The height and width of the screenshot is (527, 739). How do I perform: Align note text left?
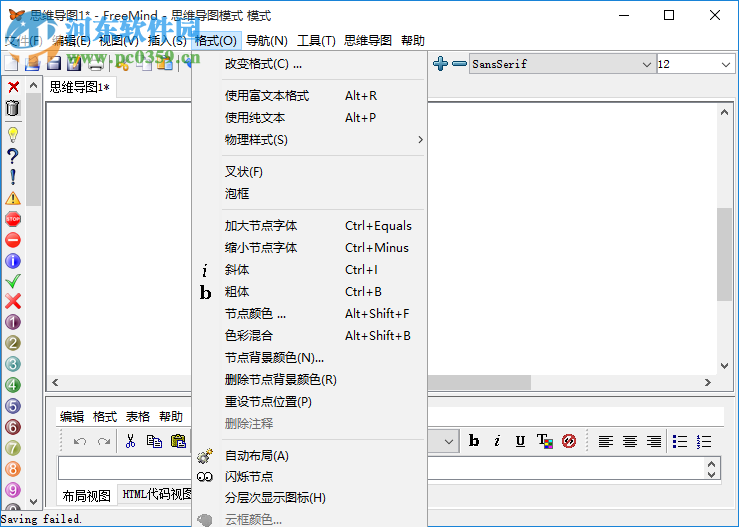tap(606, 441)
